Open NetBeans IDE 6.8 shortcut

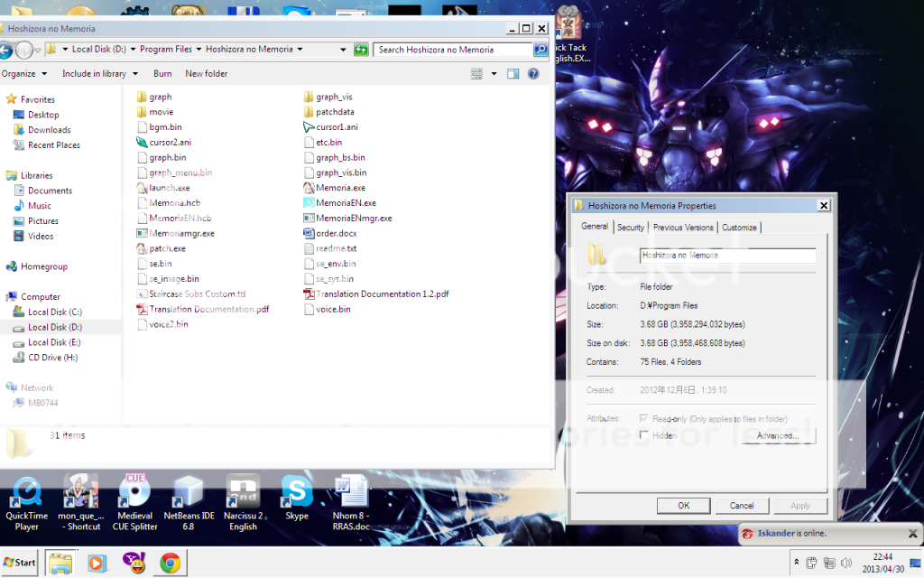[187, 493]
